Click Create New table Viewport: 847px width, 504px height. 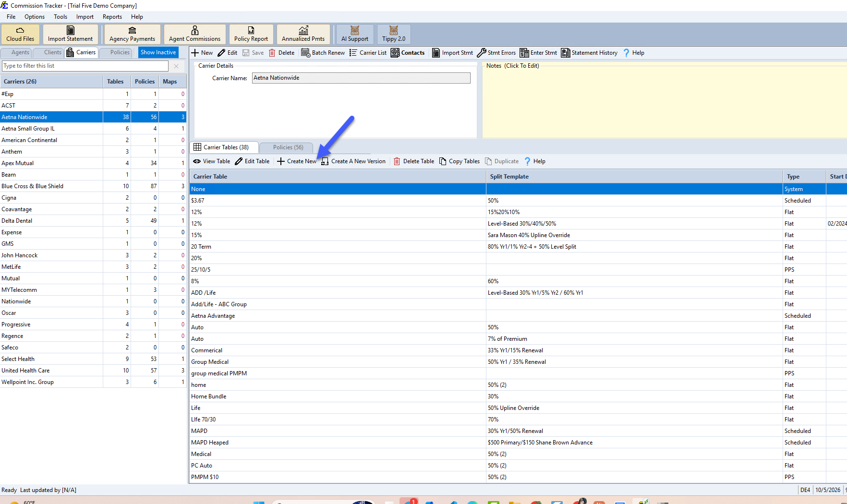(x=297, y=161)
